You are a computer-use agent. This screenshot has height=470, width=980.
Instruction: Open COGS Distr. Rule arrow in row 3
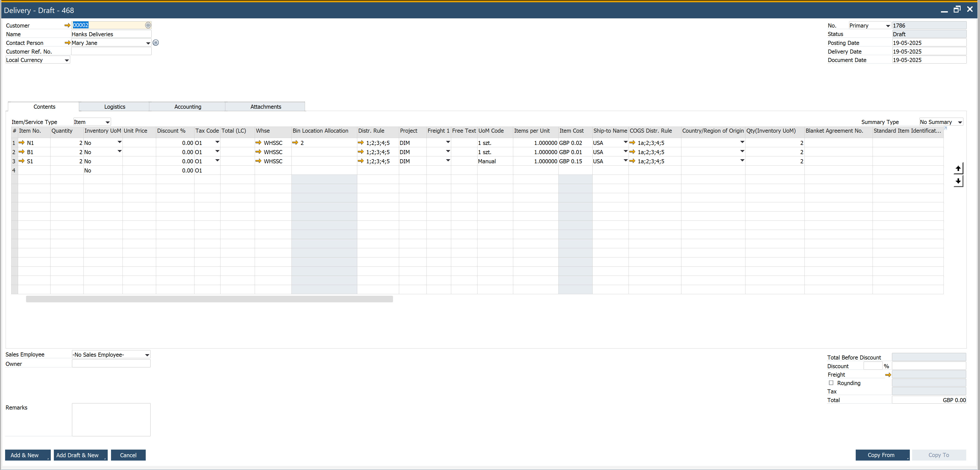(x=632, y=161)
